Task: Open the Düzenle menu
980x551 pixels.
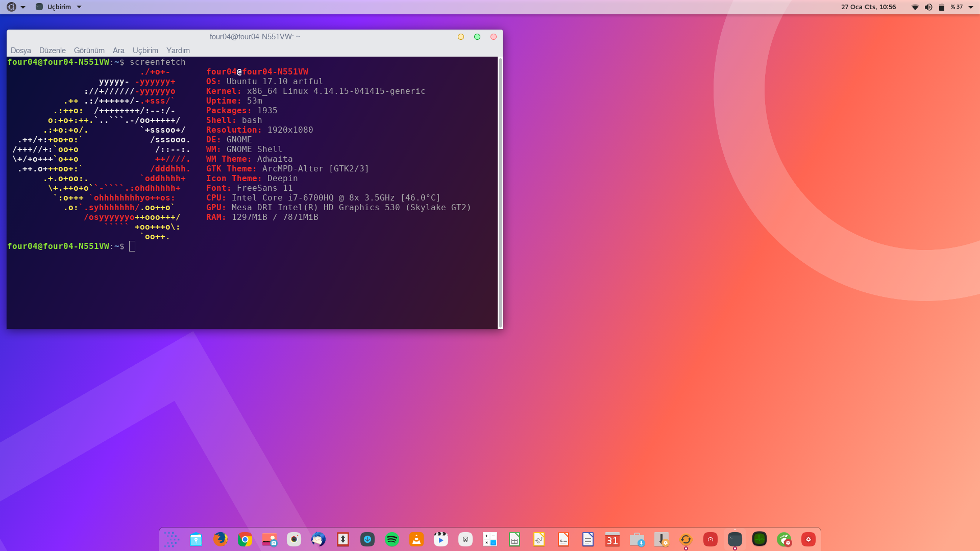Action: pos(53,51)
